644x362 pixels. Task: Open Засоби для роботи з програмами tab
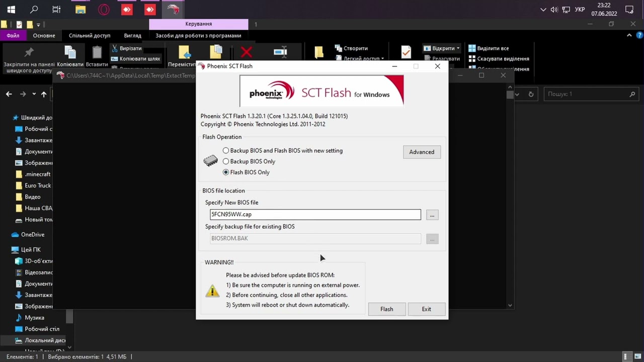click(198, 36)
